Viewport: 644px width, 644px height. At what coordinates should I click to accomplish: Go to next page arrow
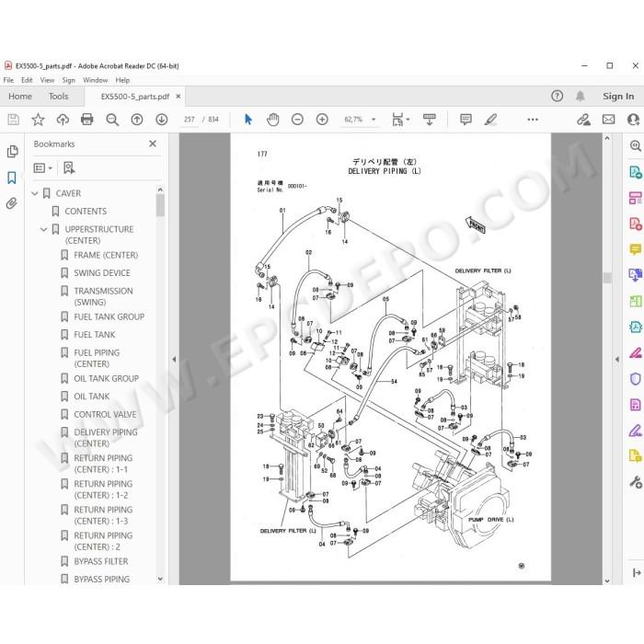click(x=161, y=120)
